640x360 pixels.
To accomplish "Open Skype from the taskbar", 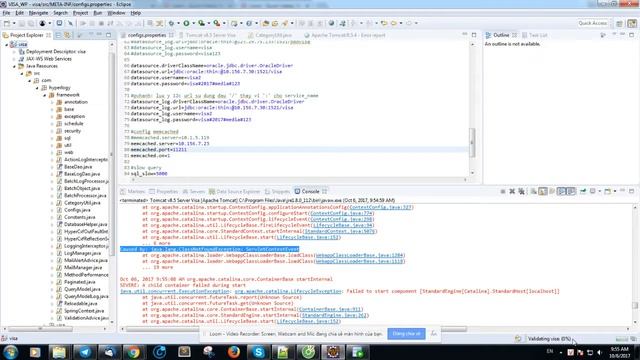I will pyautogui.click(x=258, y=352).
